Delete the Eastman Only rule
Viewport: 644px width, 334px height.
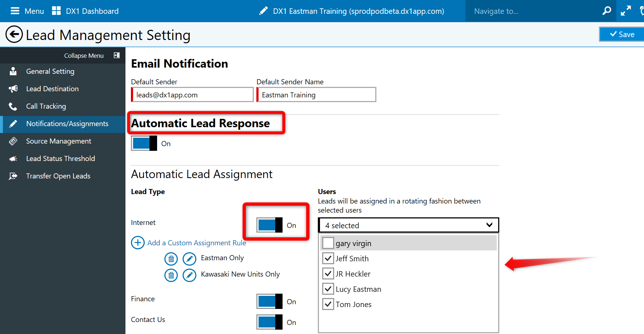click(171, 259)
